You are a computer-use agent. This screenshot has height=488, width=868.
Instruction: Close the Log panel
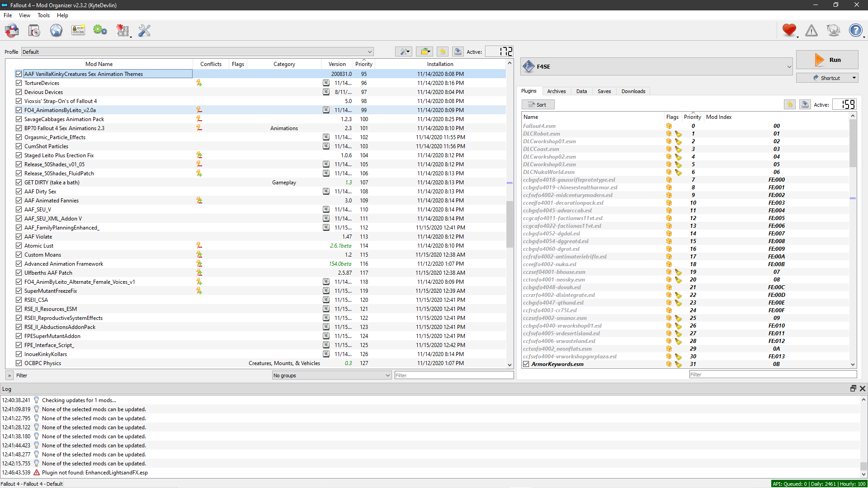pos(862,389)
